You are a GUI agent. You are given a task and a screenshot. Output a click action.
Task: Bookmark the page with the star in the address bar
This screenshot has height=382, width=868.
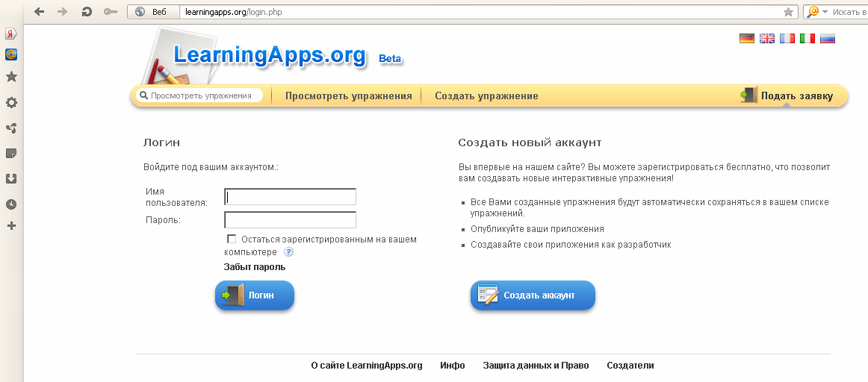pos(788,12)
